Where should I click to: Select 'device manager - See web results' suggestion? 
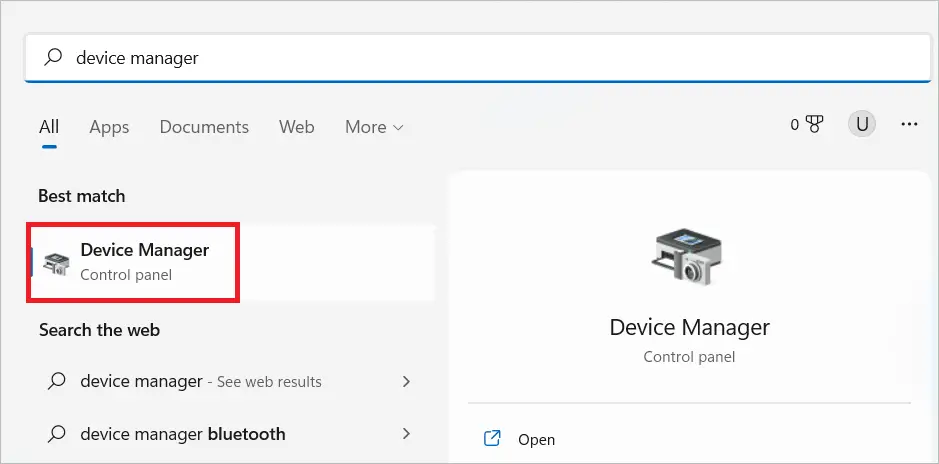coord(201,381)
